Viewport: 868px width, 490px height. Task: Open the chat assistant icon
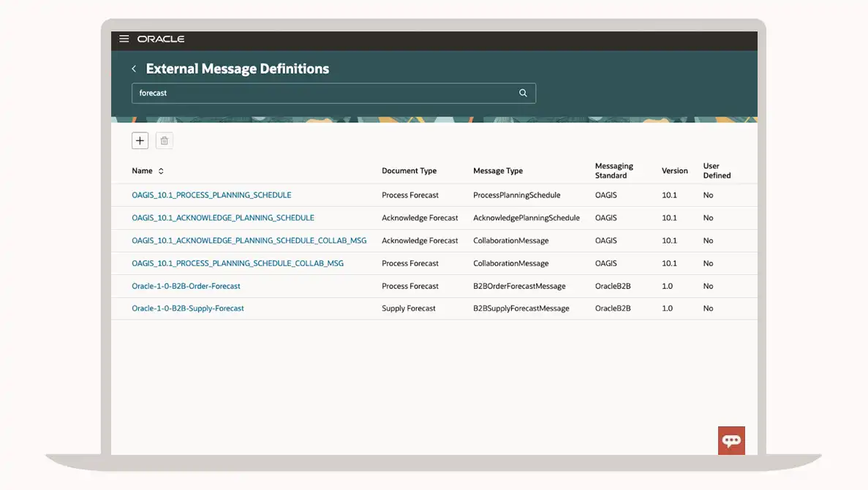coord(731,440)
